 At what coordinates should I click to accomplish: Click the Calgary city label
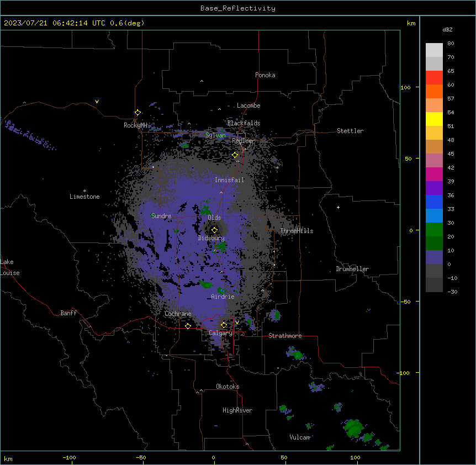[220, 333]
